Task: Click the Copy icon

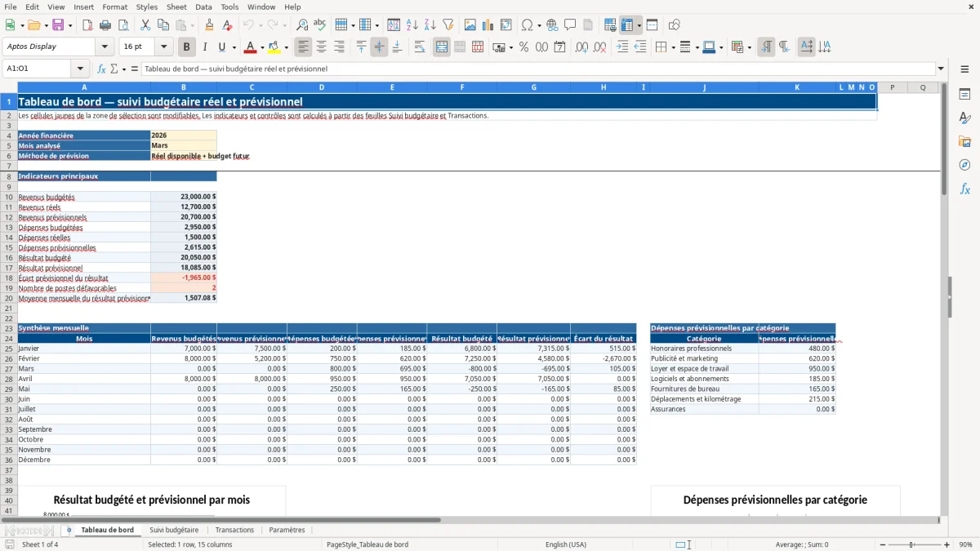Action: (163, 25)
